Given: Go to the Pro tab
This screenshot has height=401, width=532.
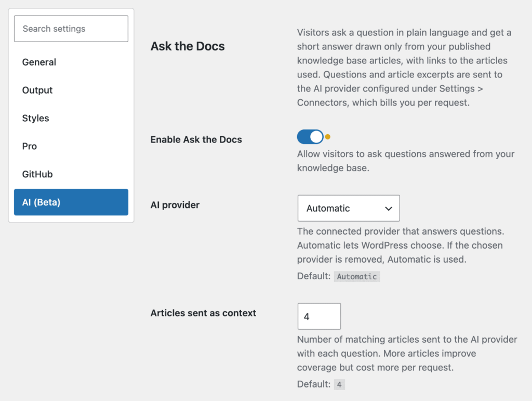Looking at the screenshot, I should [71, 146].
